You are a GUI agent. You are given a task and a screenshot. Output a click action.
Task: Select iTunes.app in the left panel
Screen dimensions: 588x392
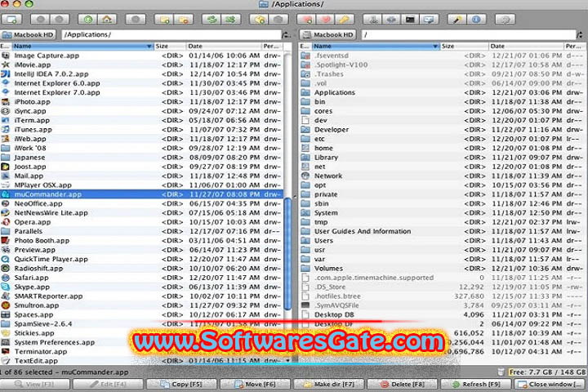point(142,129)
